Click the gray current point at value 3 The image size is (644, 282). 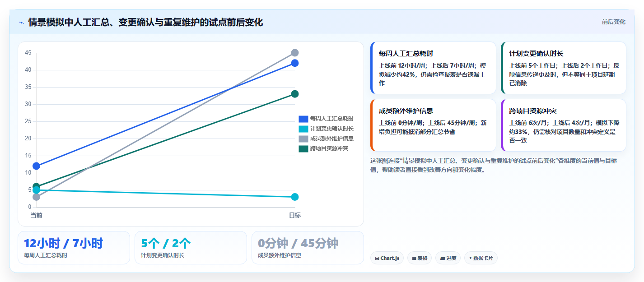pos(37,197)
